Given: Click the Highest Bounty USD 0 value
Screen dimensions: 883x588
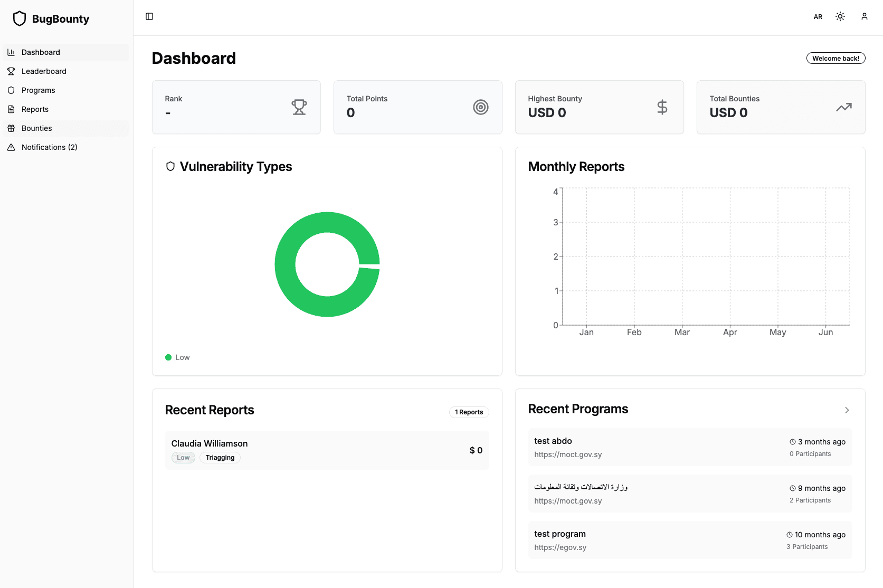Looking at the screenshot, I should 547,113.
